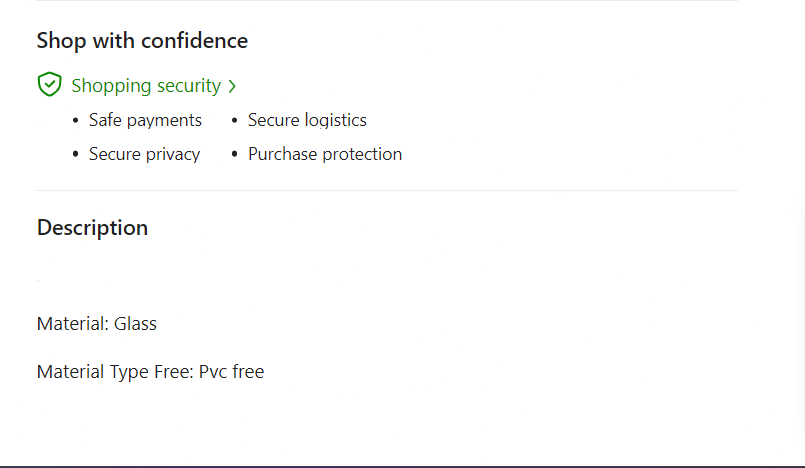805x468 pixels.
Task: Click the Material: Glass text line
Action: click(x=97, y=324)
